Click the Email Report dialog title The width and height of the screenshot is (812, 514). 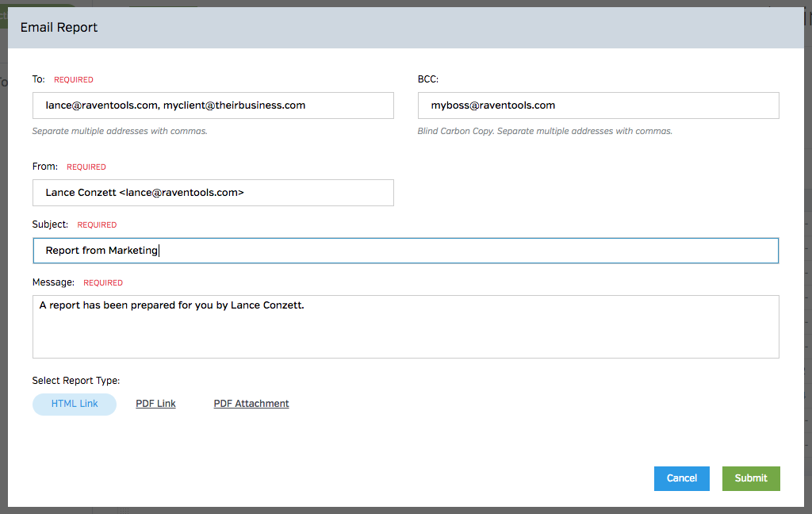pos(59,28)
